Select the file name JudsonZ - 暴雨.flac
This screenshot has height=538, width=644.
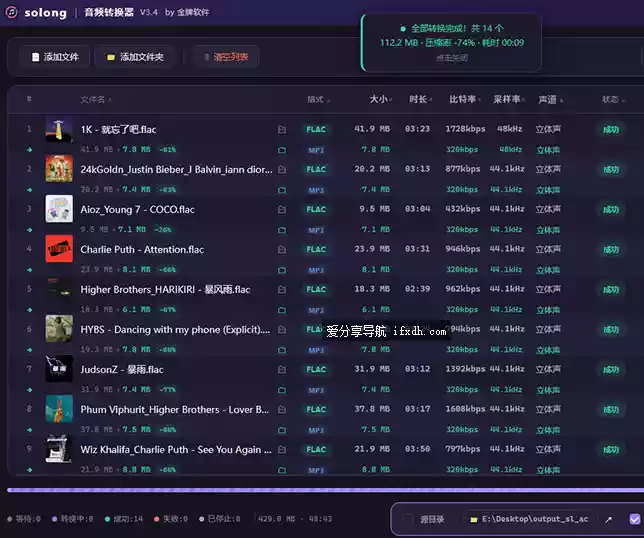click(122, 370)
